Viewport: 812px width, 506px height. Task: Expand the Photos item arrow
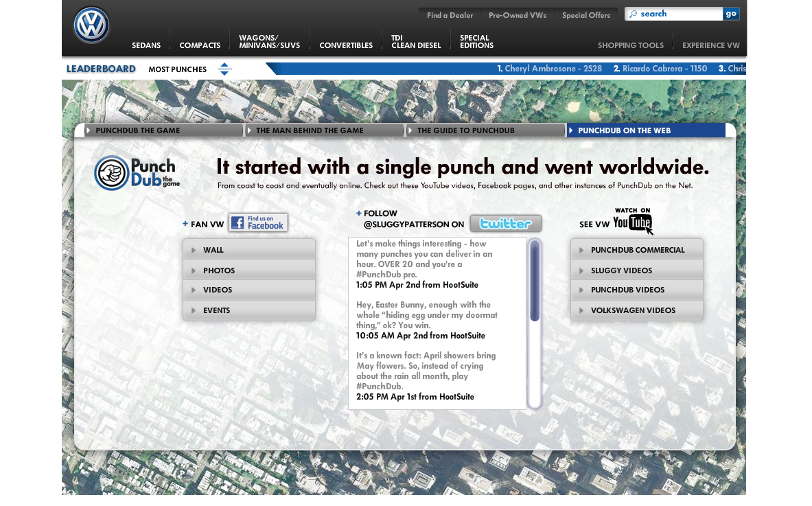point(193,271)
